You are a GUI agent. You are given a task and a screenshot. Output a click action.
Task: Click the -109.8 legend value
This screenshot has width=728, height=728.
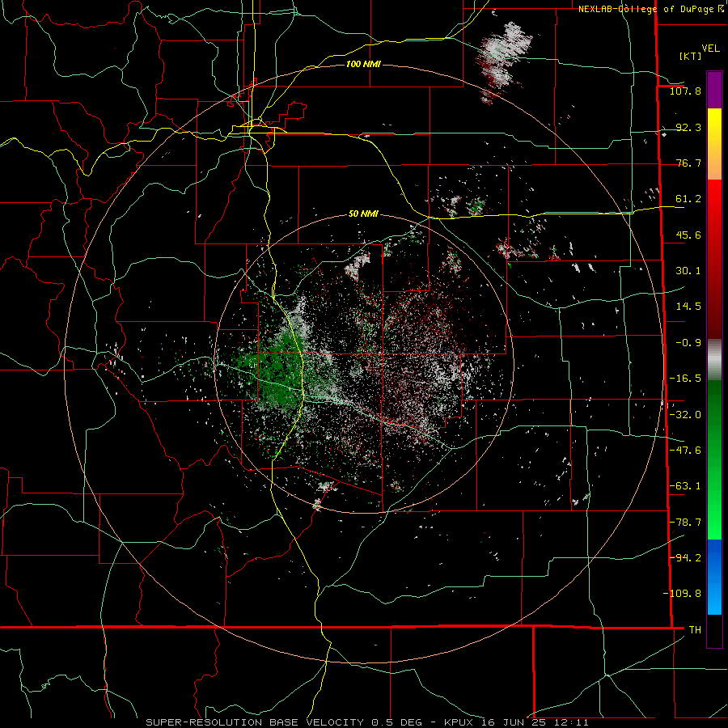point(682,594)
